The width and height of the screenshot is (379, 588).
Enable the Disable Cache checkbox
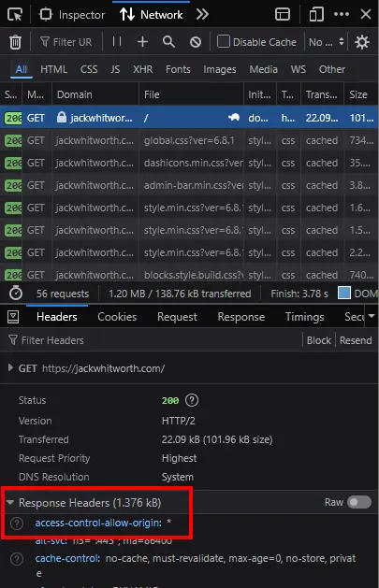(x=224, y=41)
